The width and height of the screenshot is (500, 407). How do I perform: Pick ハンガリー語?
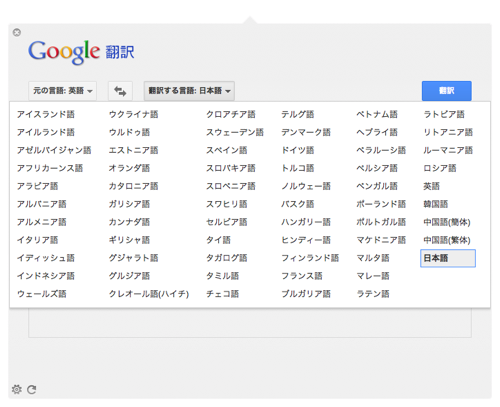click(306, 222)
